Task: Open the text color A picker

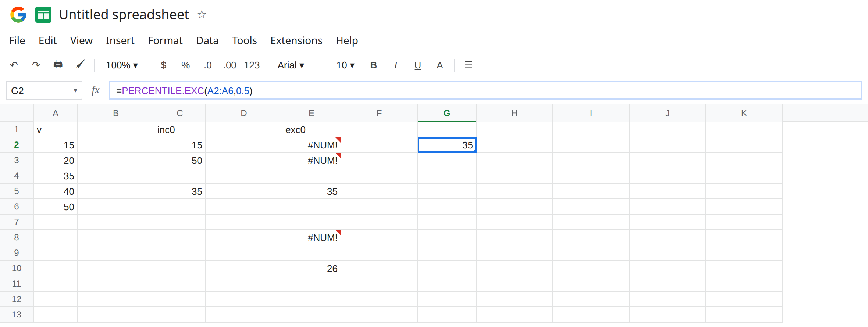Action: pyautogui.click(x=440, y=65)
